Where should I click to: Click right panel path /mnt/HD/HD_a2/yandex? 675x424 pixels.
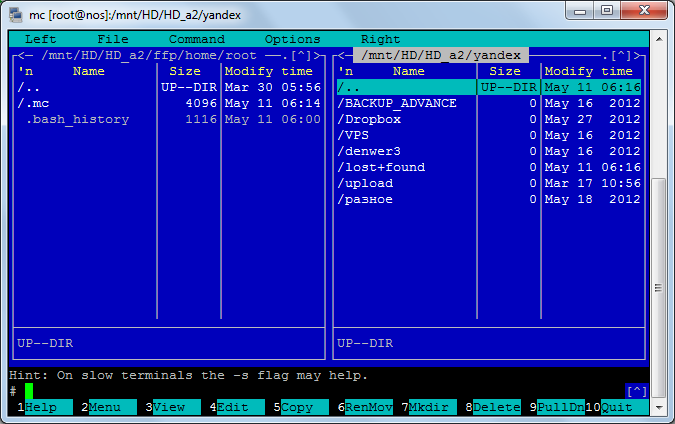(x=441, y=56)
